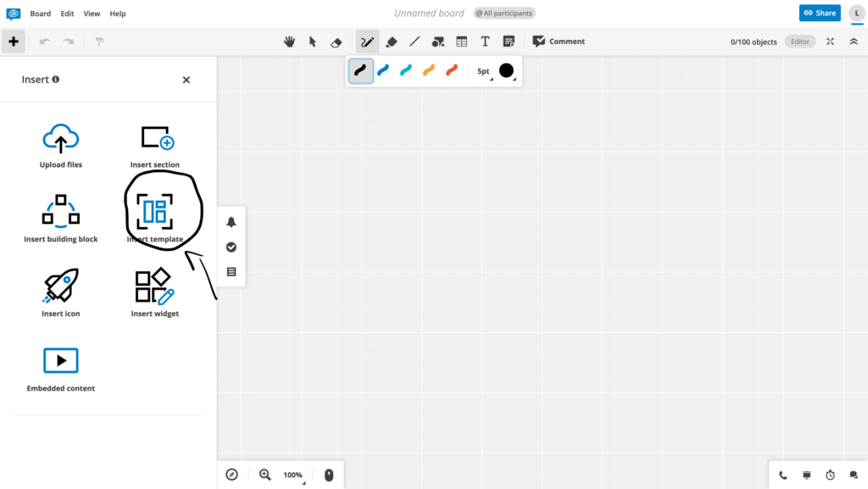Click the Conceptboard logo icon
This screenshot has width=868, height=489.
[14, 14]
